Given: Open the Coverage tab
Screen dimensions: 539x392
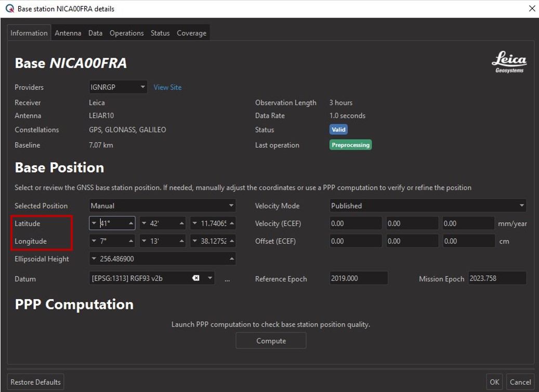Looking at the screenshot, I should 191,33.
